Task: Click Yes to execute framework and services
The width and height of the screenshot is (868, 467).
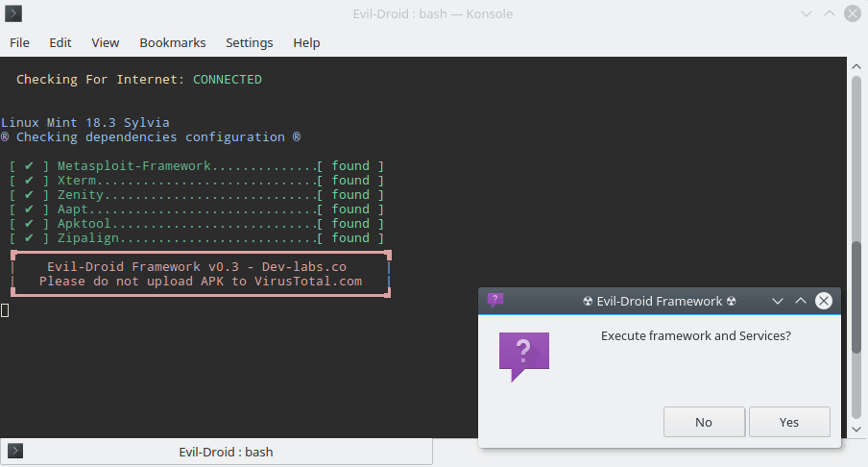Action: (788, 422)
